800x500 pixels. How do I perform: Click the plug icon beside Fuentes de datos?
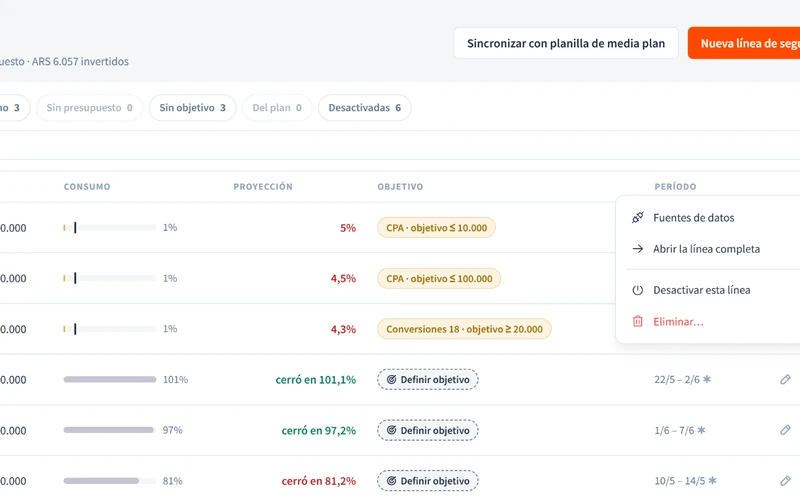point(638,218)
